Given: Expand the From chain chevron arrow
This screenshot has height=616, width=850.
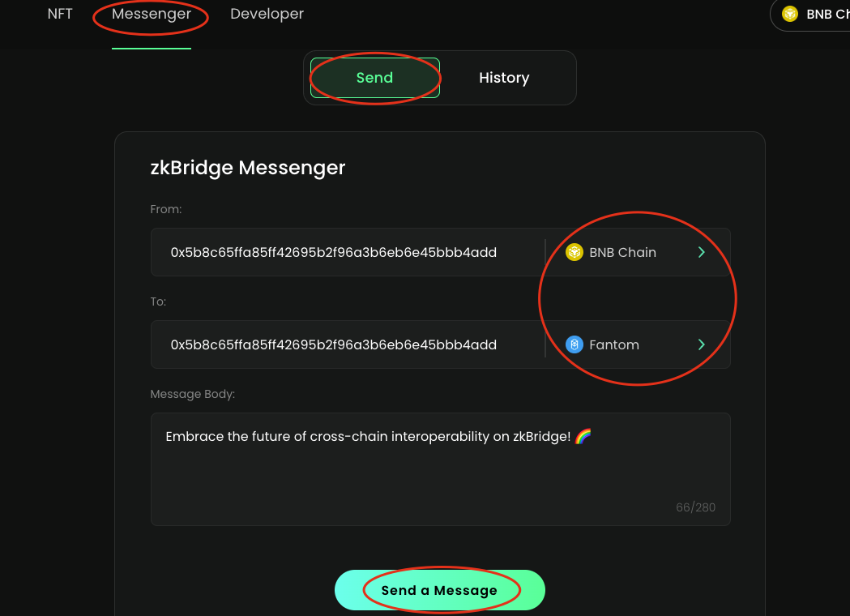Looking at the screenshot, I should point(702,252).
